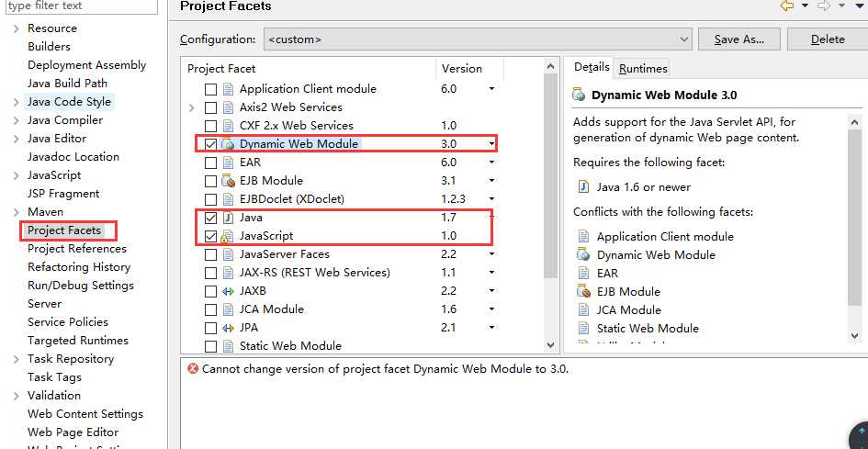The image size is (868, 449).
Task: Click the yellow back navigation arrow icon
Action: point(786,6)
